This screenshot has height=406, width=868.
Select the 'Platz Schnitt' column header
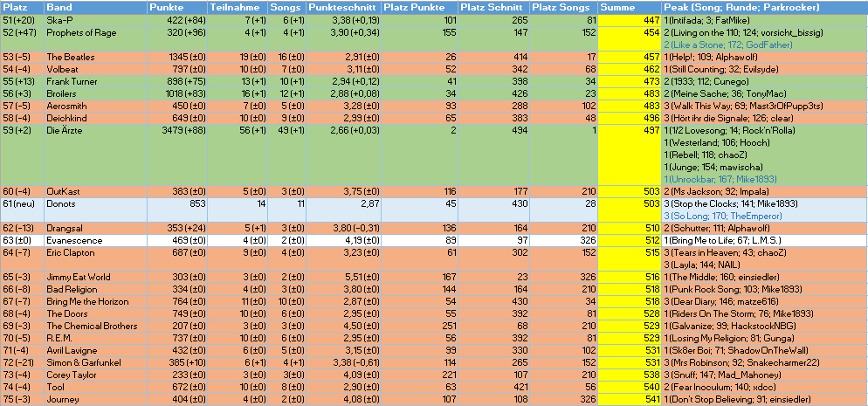[x=493, y=8]
